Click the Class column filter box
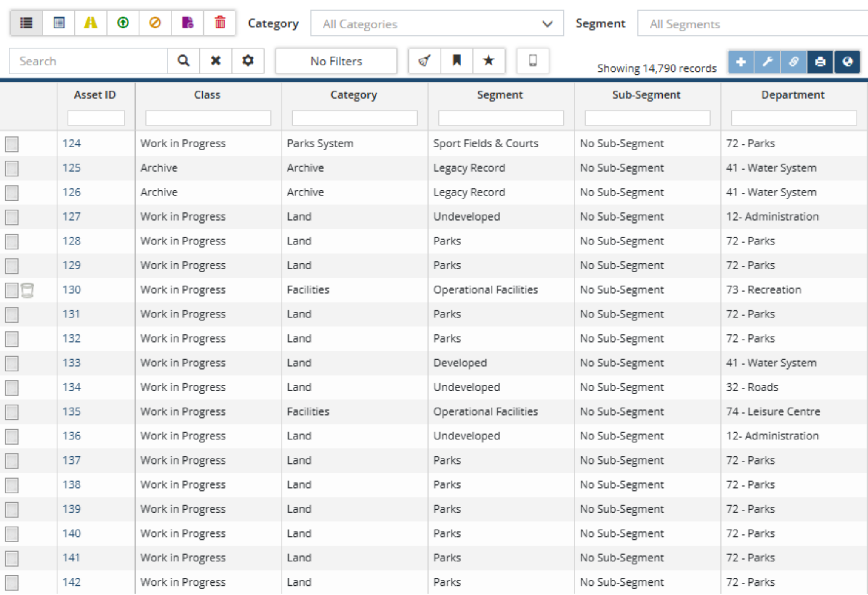The height and width of the screenshot is (595, 868). click(208, 118)
